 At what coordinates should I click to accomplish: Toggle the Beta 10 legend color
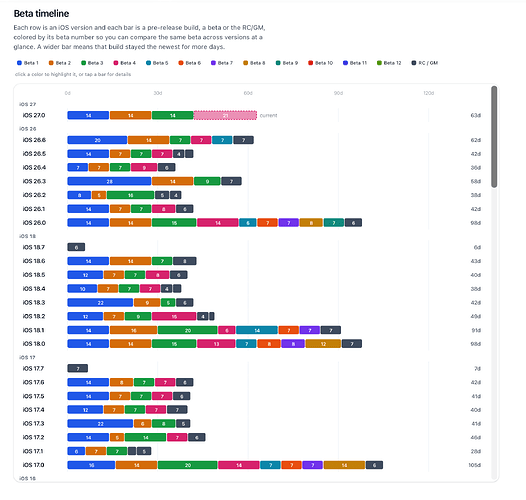click(x=320, y=63)
